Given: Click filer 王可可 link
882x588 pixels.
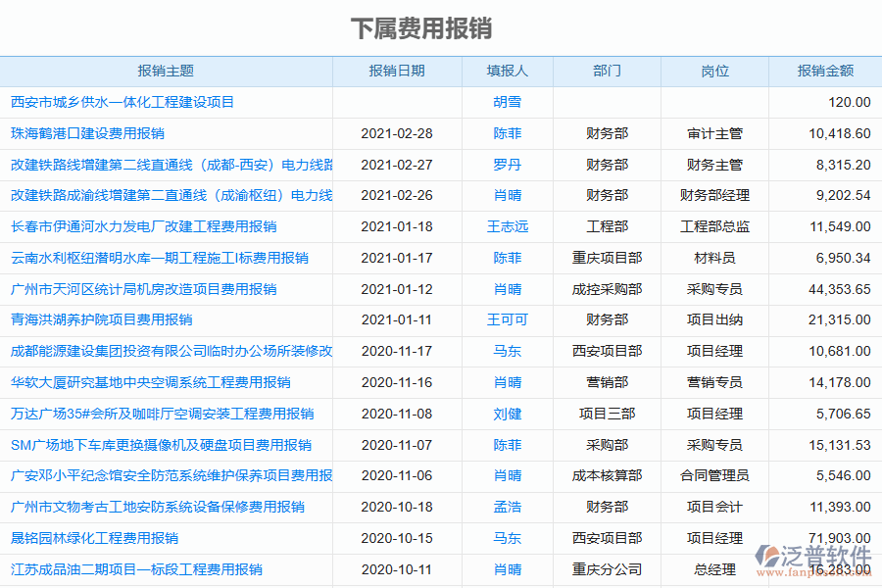Looking at the screenshot, I should [x=506, y=319].
